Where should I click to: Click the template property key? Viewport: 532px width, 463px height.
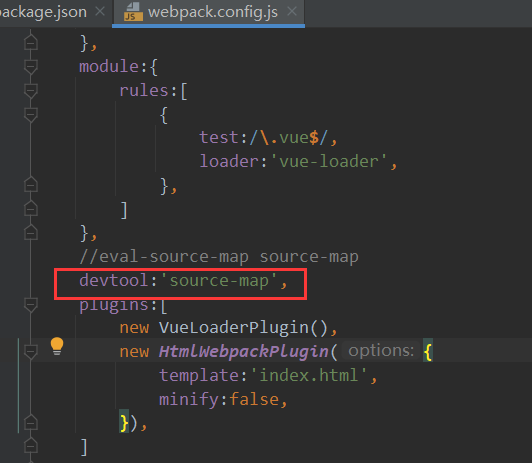199,375
